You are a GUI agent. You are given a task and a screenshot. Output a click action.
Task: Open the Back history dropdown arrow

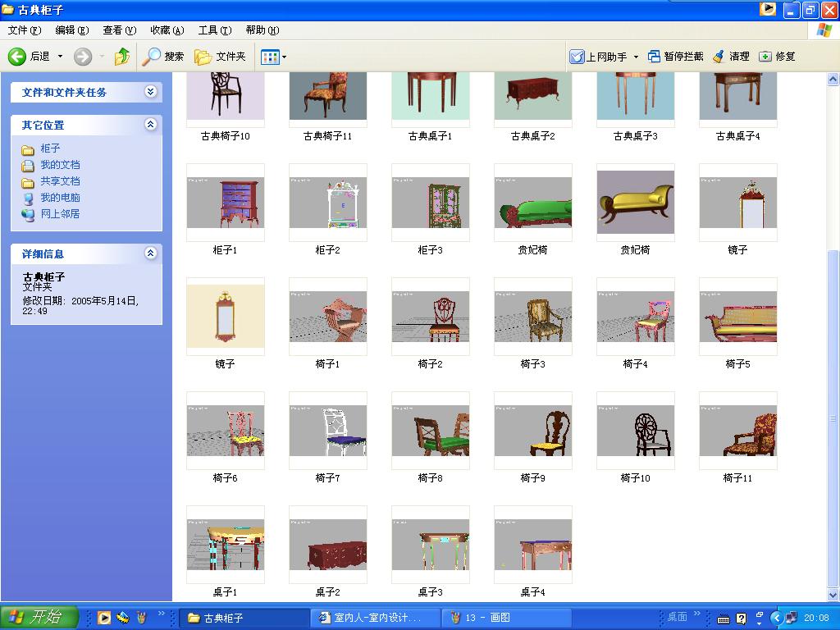(60, 57)
